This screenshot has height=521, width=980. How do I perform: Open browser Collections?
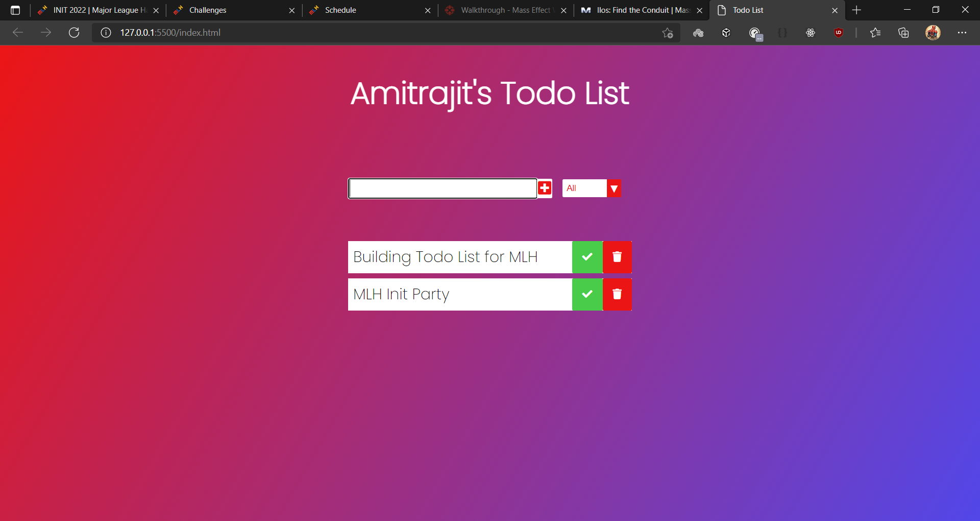[903, 33]
